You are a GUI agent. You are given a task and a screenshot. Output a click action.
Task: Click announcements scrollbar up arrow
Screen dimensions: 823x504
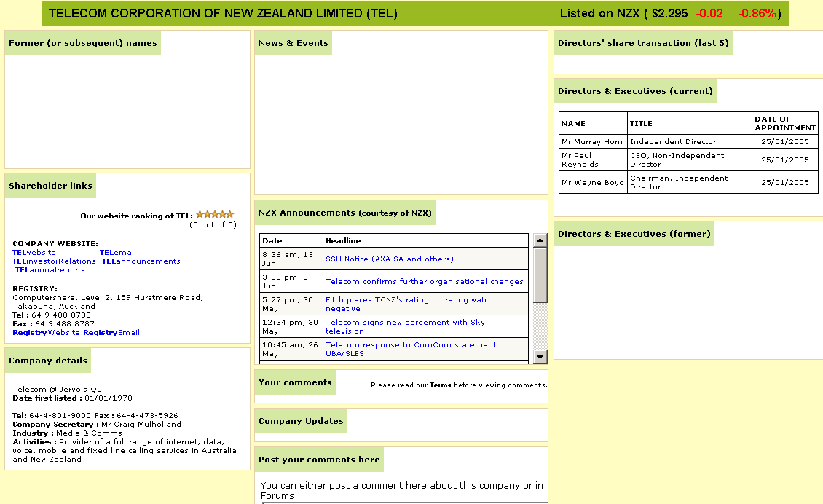point(540,240)
